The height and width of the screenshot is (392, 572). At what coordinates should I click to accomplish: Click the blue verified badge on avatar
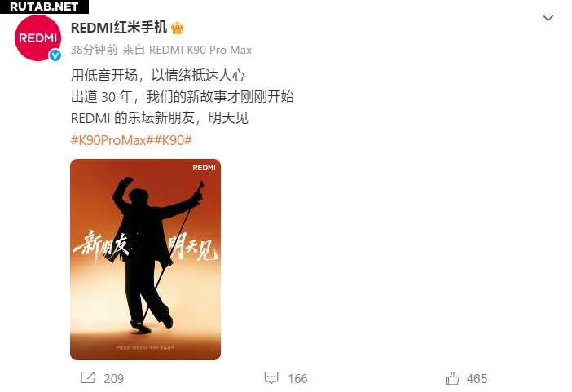tap(55, 55)
